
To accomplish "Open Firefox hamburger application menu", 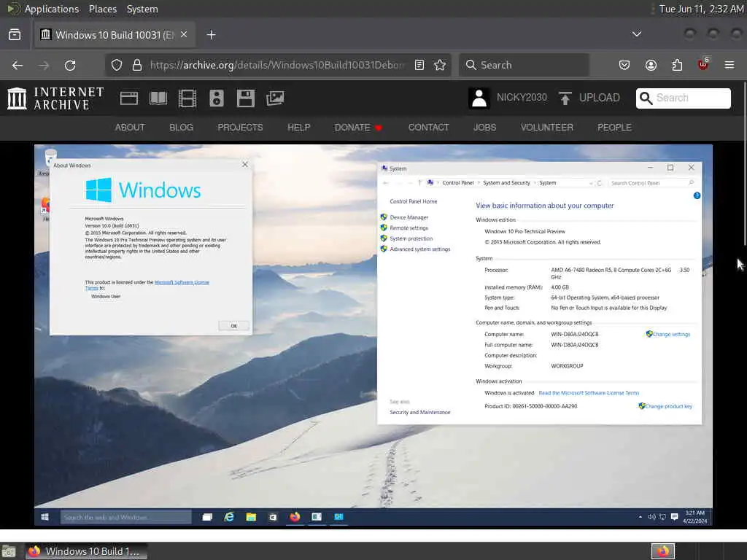I will tap(729, 65).
